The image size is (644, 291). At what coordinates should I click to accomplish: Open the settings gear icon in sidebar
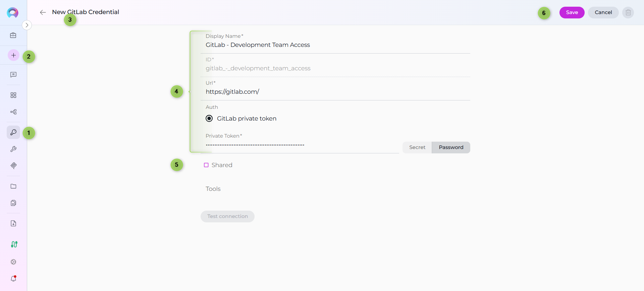click(13, 262)
